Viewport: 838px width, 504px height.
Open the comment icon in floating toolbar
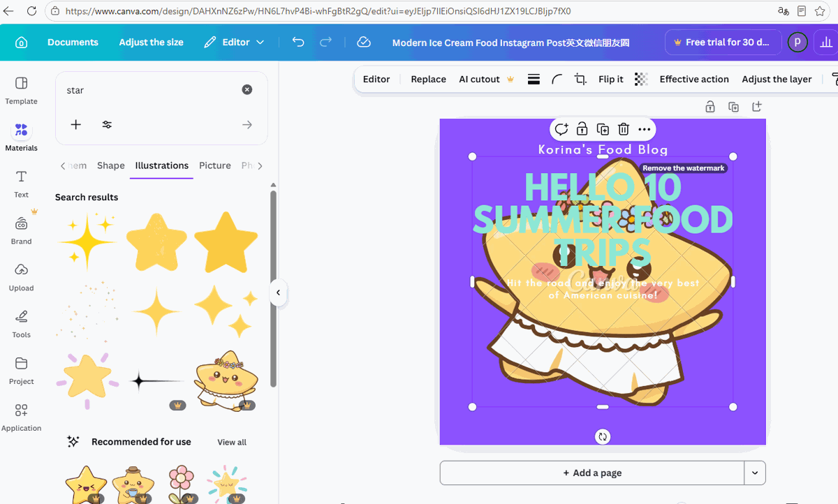(x=561, y=129)
